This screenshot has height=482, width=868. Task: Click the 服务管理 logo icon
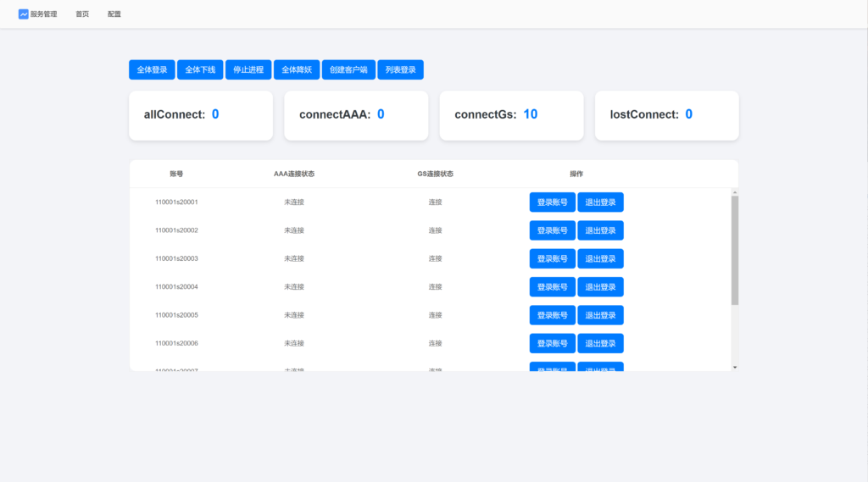tap(23, 14)
